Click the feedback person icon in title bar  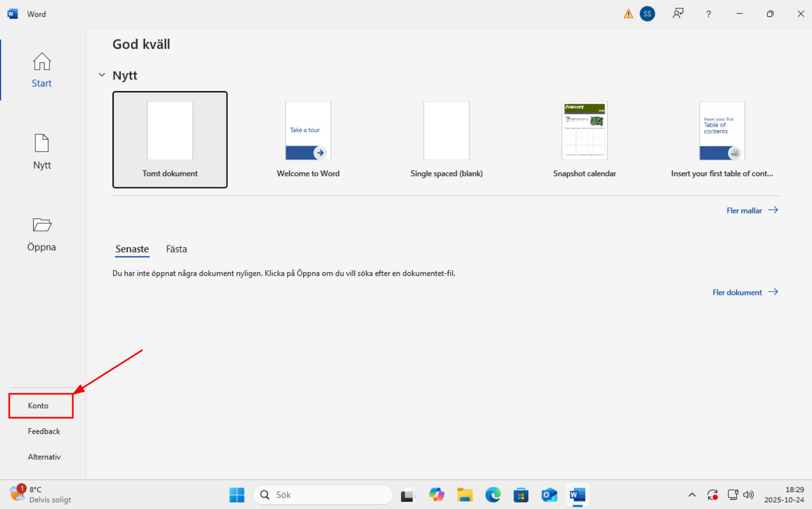(x=678, y=14)
